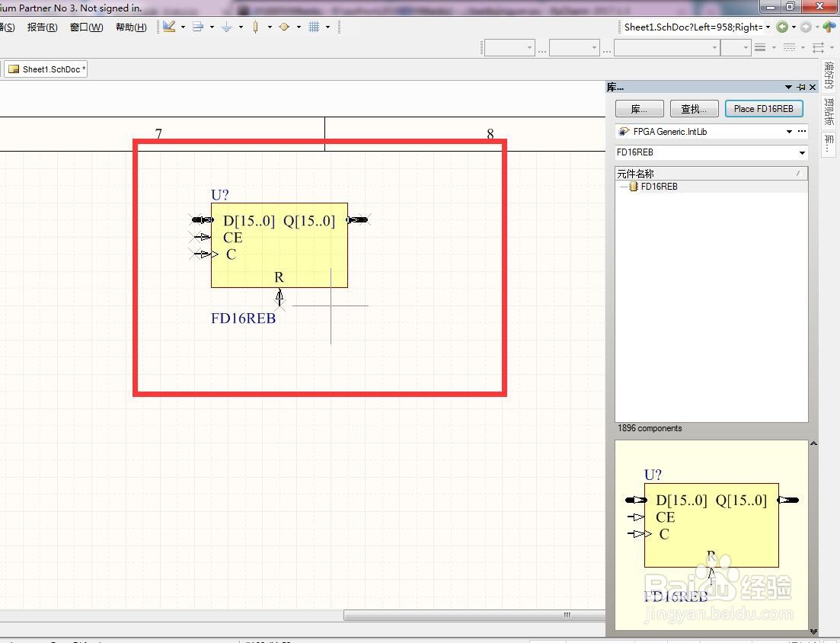Viewport: 840px width, 643px height.
Task: Click the U? designator on schematic
Action: [219, 194]
